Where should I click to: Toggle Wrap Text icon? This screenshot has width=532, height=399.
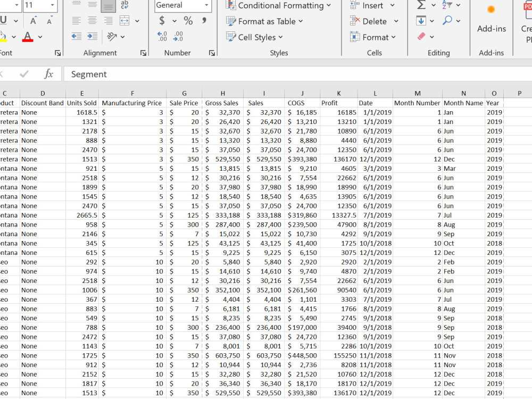tap(124, 5)
